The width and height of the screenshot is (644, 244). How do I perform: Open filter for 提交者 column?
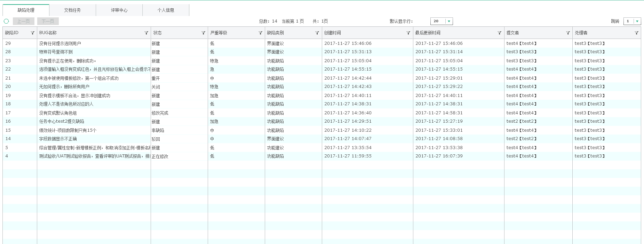pos(568,33)
